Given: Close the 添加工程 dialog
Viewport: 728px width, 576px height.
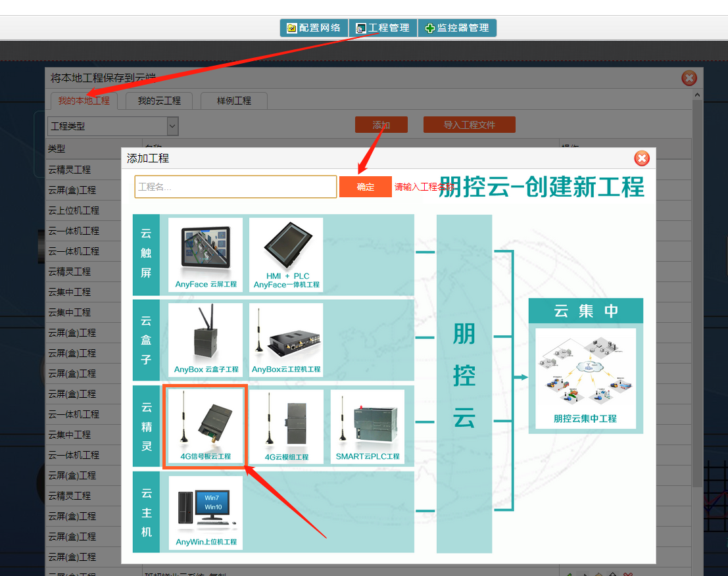Looking at the screenshot, I should tap(641, 158).
